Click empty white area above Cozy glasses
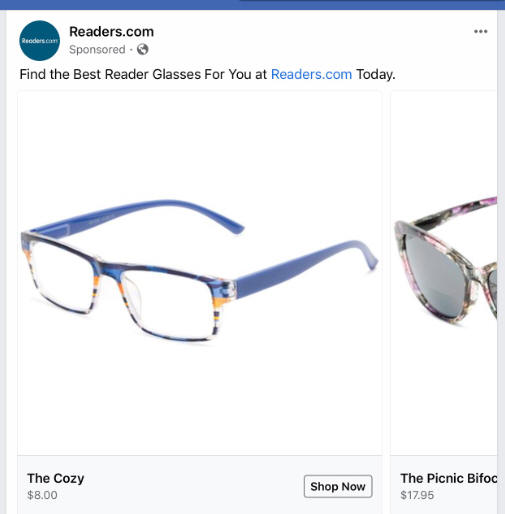Image resolution: width=505 pixels, height=514 pixels. click(x=199, y=143)
